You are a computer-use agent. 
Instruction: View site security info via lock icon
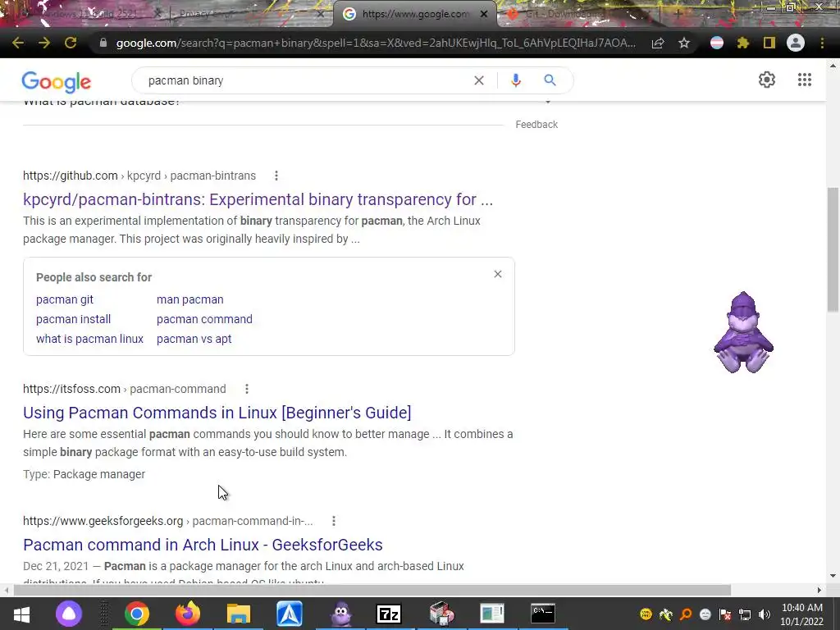click(x=103, y=43)
